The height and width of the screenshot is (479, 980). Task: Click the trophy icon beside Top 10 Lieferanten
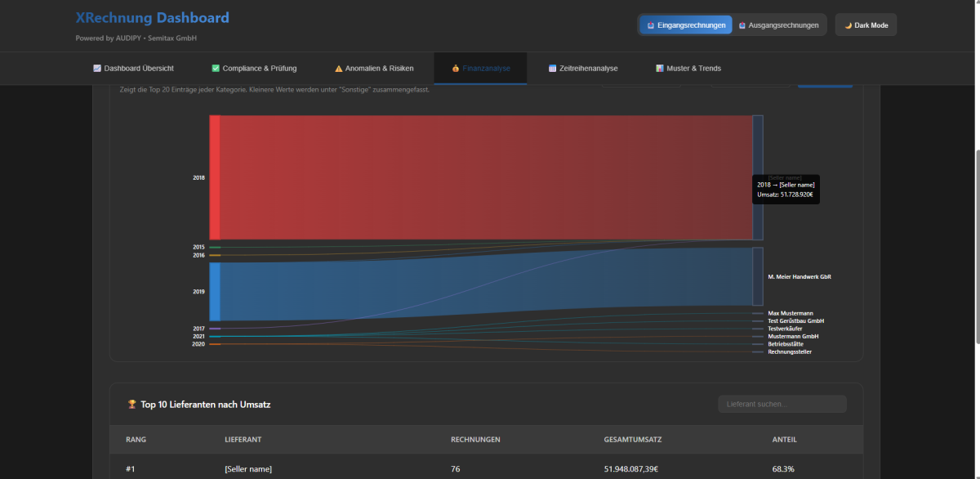coord(132,404)
